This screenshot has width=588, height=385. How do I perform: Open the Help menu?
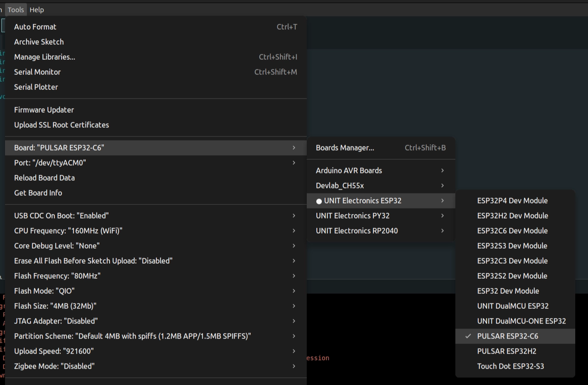[x=37, y=10]
